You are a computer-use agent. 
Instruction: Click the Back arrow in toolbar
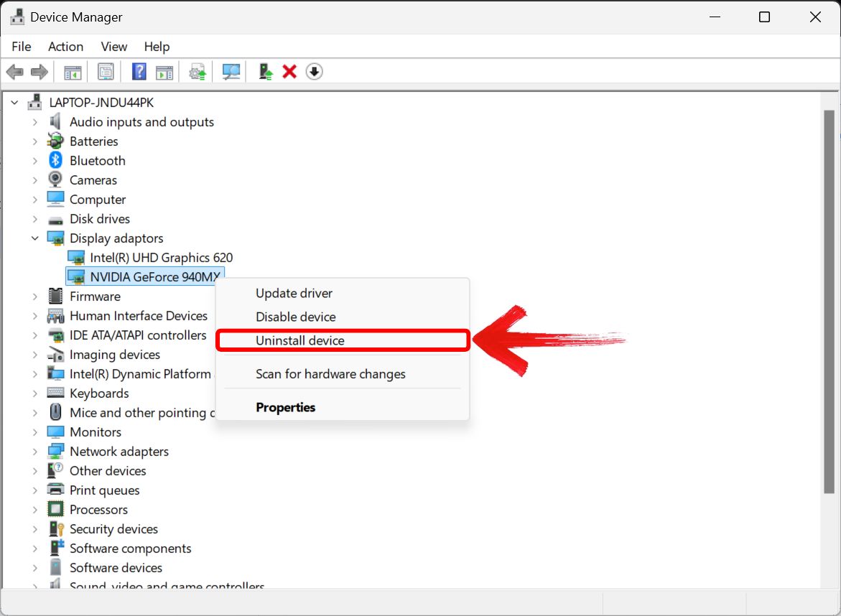(x=14, y=72)
